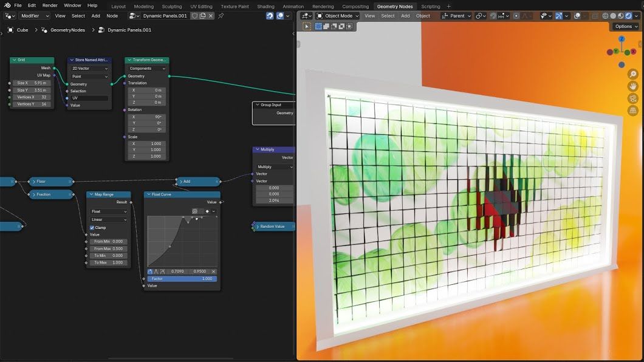Open the node editor type selector
Screen dimensions: 644x362
10,16
